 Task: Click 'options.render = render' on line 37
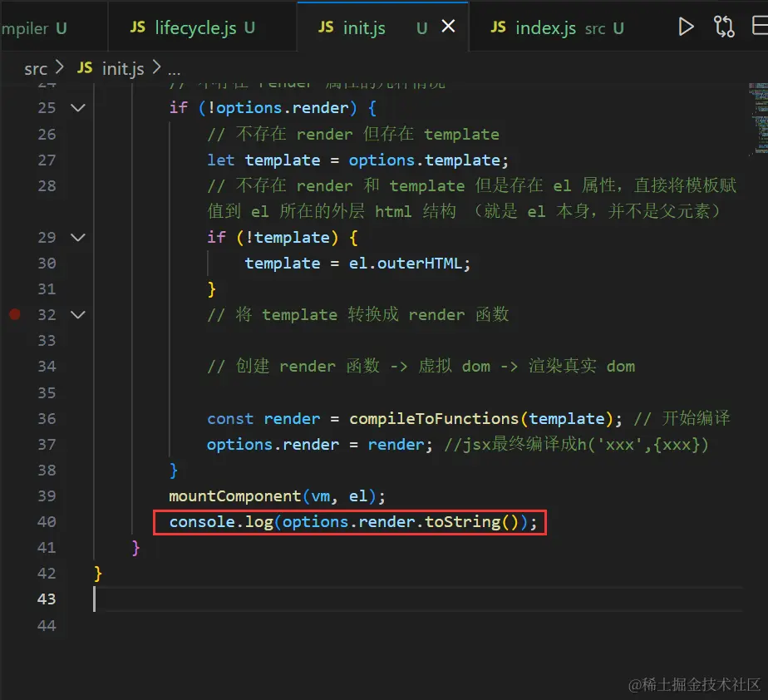[x=316, y=445]
